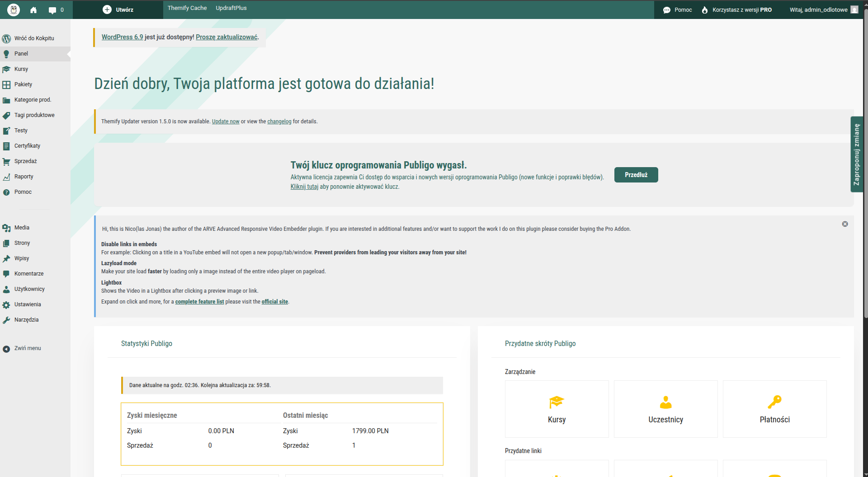Click the Update now link
Image resolution: width=868 pixels, height=477 pixels.
pyautogui.click(x=226, y=122)
